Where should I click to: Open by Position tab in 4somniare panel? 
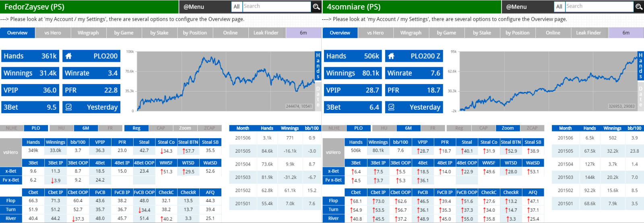[518, 33]
